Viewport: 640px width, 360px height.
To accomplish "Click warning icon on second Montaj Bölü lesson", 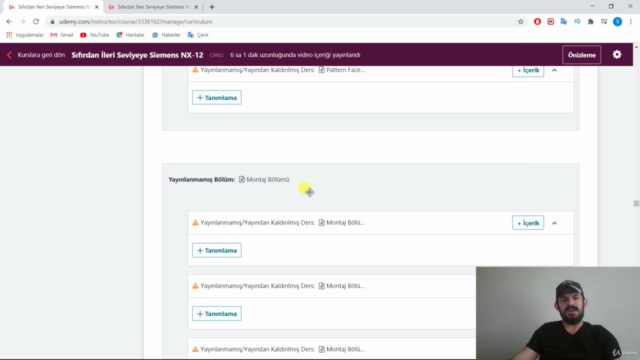I will [195, 286].
